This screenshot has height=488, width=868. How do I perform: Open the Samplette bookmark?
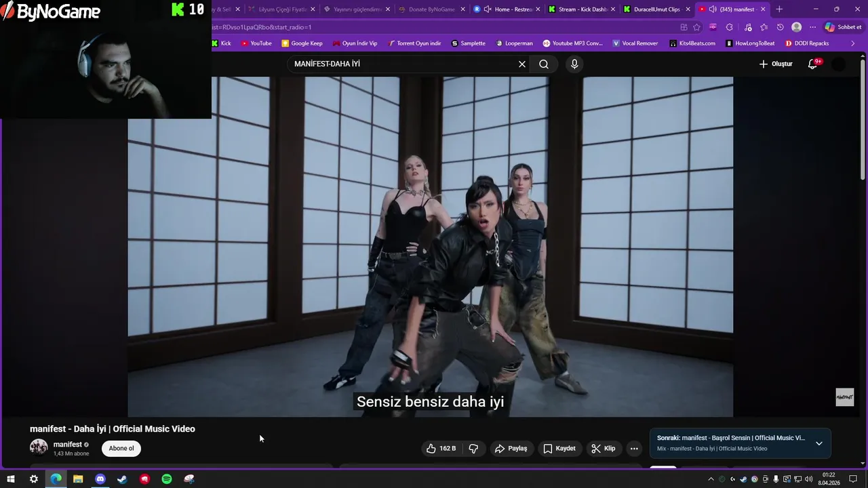pyautogui.click(x=468, y=43)
